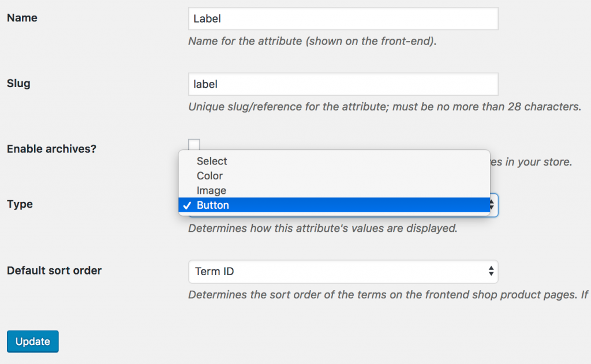Click the sort order description text
This screenshot has height=364, width=591.
click(x=388, y=295)
